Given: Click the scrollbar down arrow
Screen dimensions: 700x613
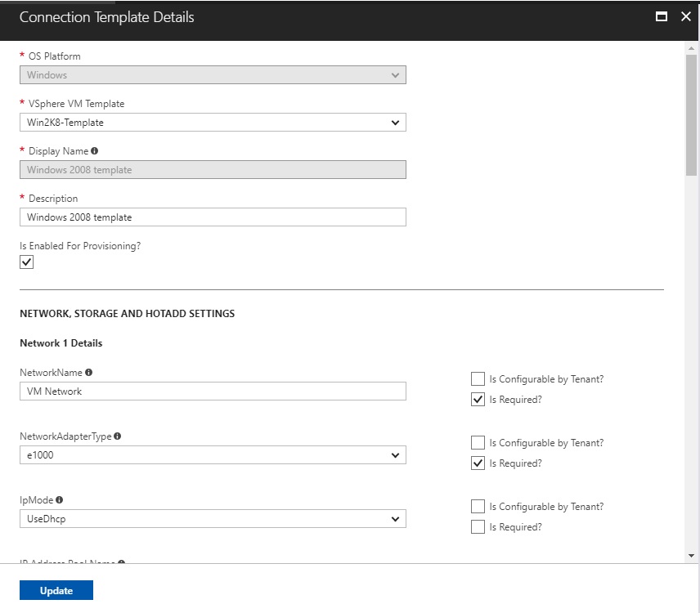Looking at the screenshot, I should [692, 555].
